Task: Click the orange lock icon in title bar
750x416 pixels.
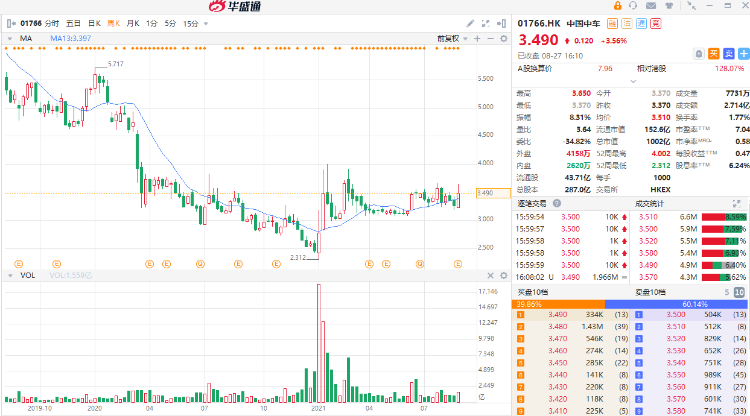Action: point(618,6)
